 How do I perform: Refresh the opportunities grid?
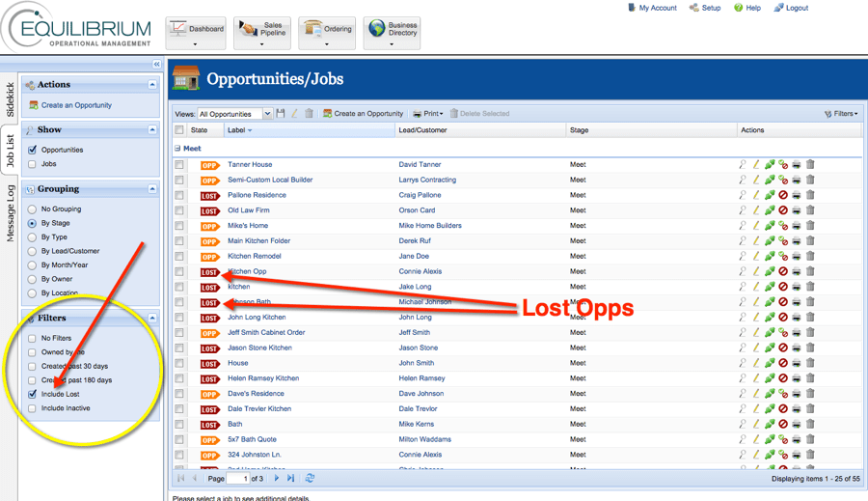click(310, 478)
